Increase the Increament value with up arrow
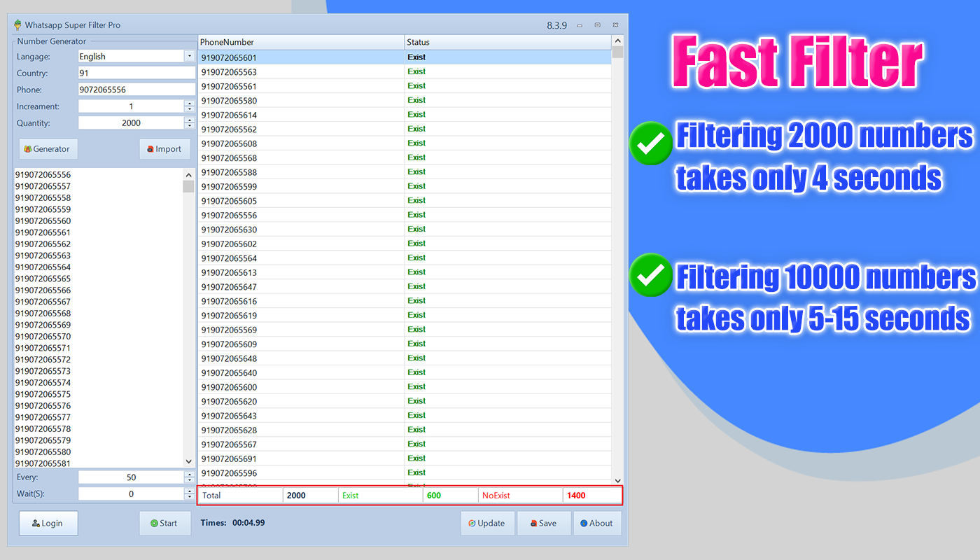Image resolution: width=980 pixels, height=560 pixels. coord(189,104)
